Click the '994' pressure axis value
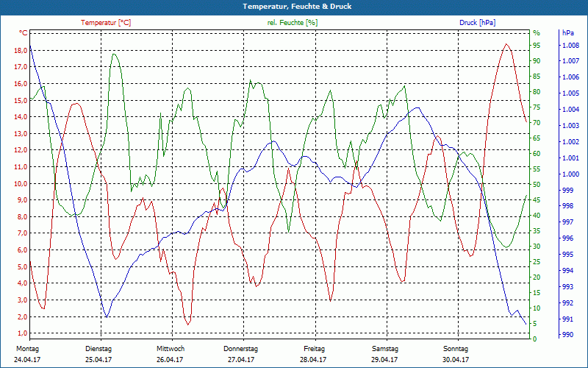 [567, 270]
